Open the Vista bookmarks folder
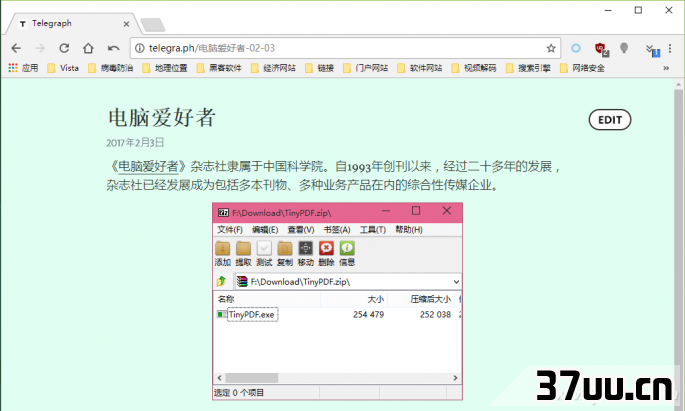The height and width of the screenshot is (411, 685). coord(63,68)
